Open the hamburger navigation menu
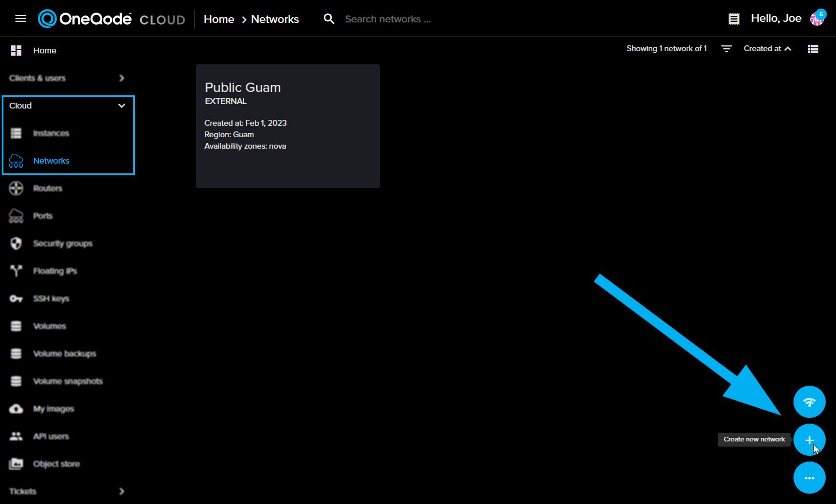Viewport: 836px width, 504px height. click(x=21, y=18)
